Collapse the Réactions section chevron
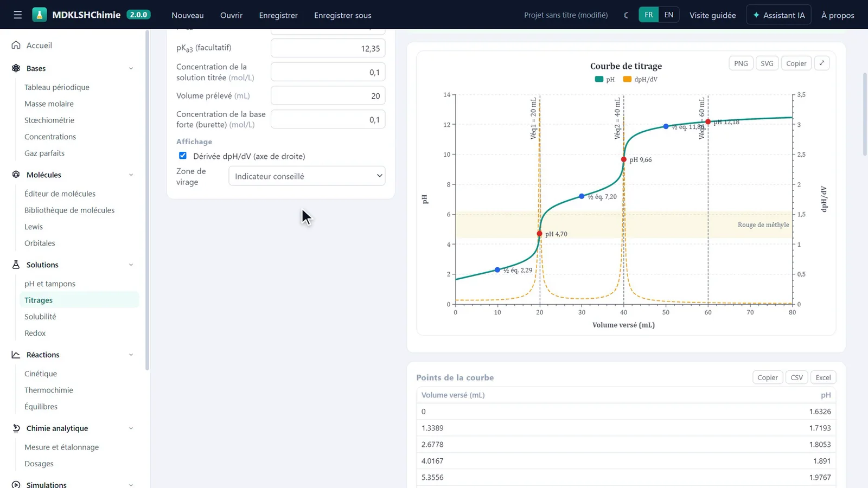Screen dimensions: 868x488 [x=131, y=355]
